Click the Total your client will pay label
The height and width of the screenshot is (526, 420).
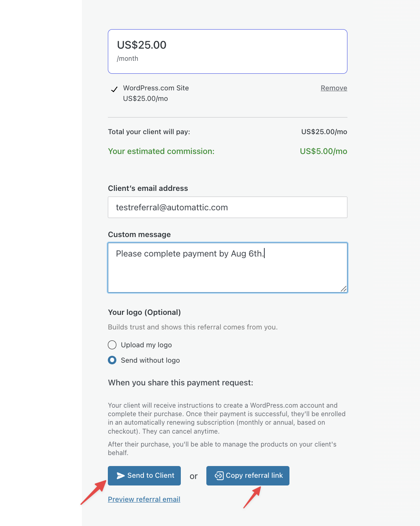coord(149,132)
